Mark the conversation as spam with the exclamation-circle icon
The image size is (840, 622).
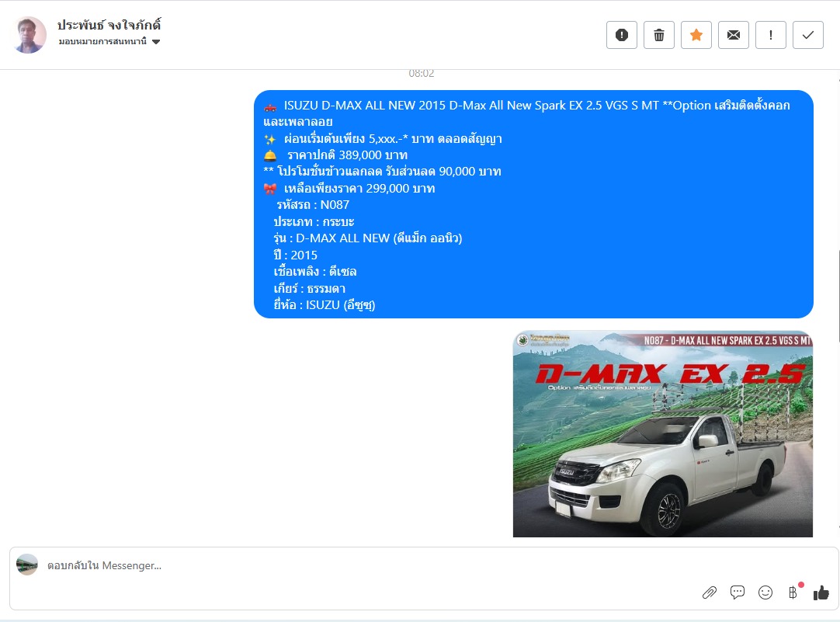coord(621,35)
